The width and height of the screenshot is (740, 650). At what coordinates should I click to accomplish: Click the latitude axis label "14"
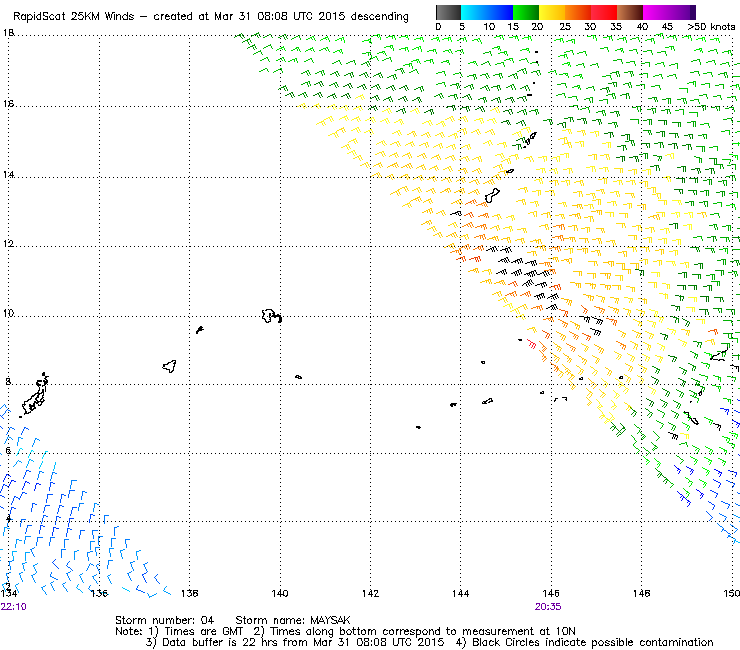pos(8,175)
